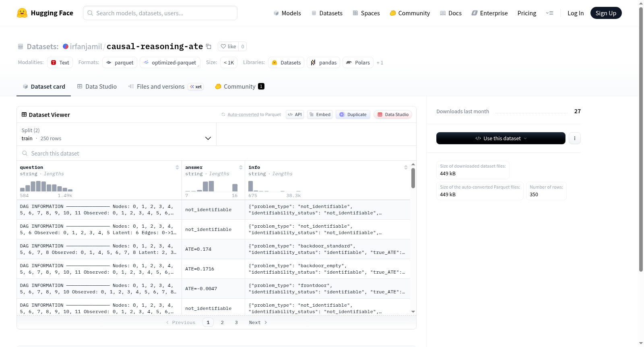
Task: Open the Models nav item
Action: (x=287, y=13)
